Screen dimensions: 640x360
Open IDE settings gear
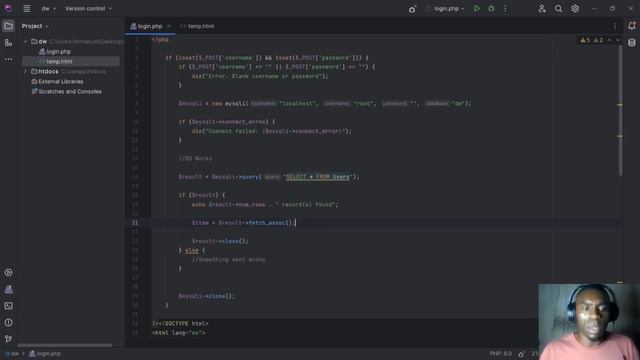575,9
